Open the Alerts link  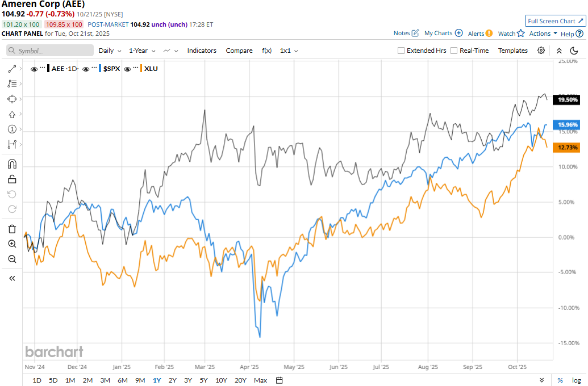476,33
